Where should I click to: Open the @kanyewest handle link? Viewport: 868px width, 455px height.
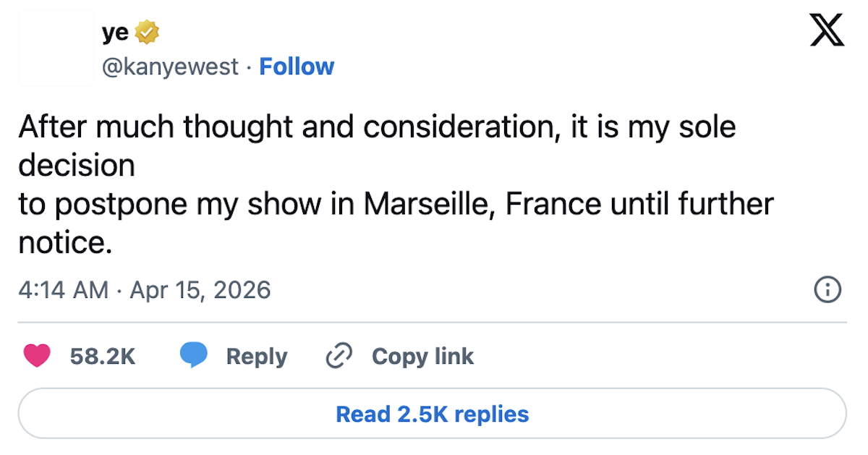click(x=169, y=67)
